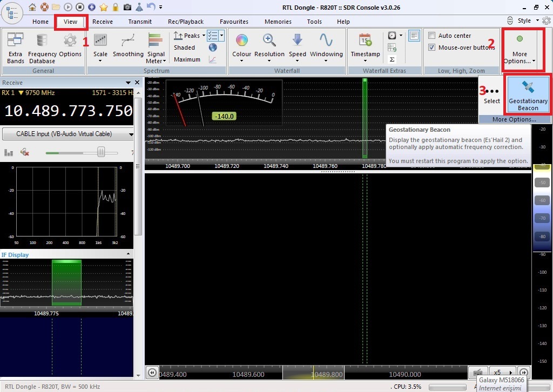This screenshot has height=392, width=553.
Task: Adjust the receive volume slider
Action: 100,153
